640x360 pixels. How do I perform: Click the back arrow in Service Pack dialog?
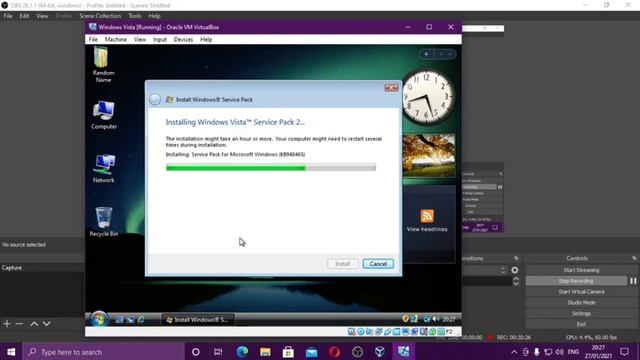point(155,100)
